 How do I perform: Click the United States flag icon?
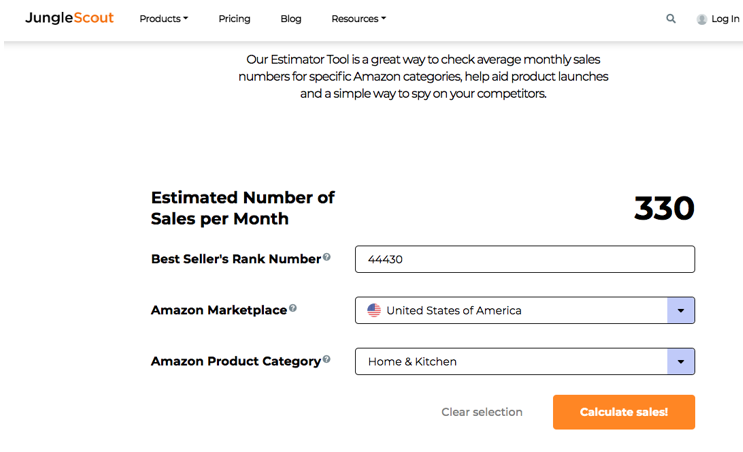(374, 310)
